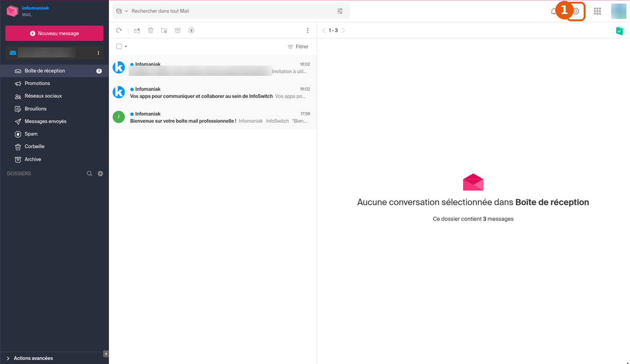
Task: Click the unread badge on Boîte de réception
Action: point(99,71)
